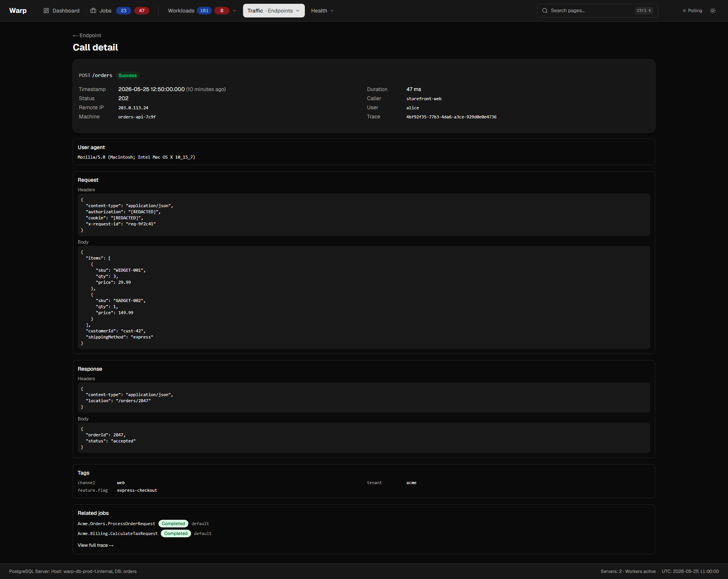Viewport: 728px width, 579px height.
Task: Click the x-request-id header line
Action: point(121,224)
